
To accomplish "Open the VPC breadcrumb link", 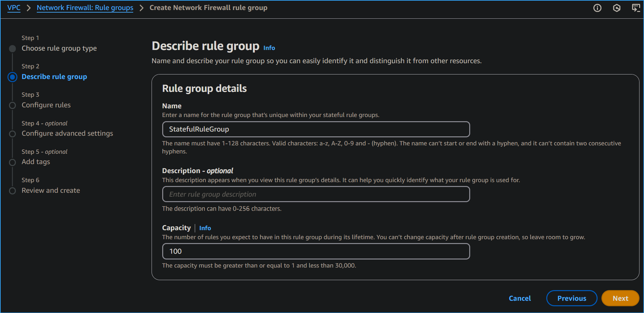I will (14, 7).
